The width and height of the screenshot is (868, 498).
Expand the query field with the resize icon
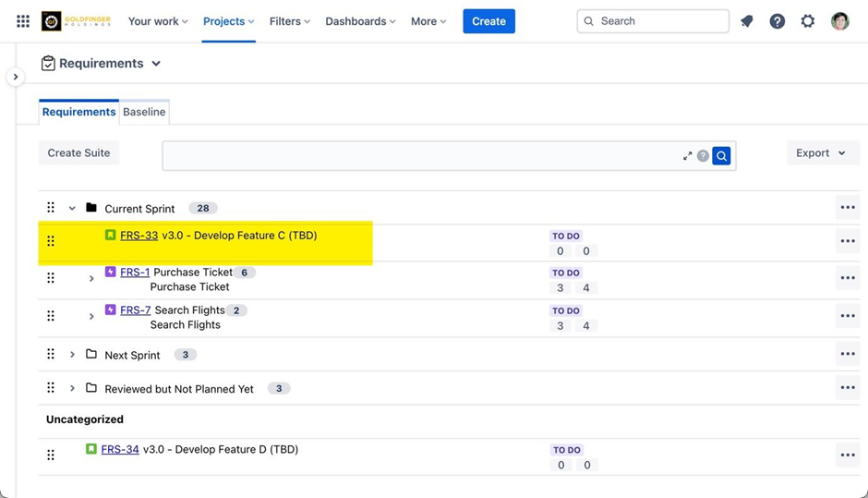pyautogui.click(x=687, y=156)
